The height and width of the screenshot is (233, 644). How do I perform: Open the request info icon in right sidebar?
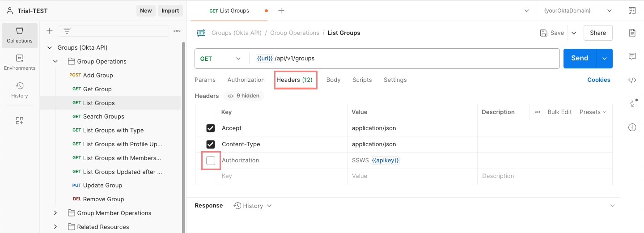(632, 127)
